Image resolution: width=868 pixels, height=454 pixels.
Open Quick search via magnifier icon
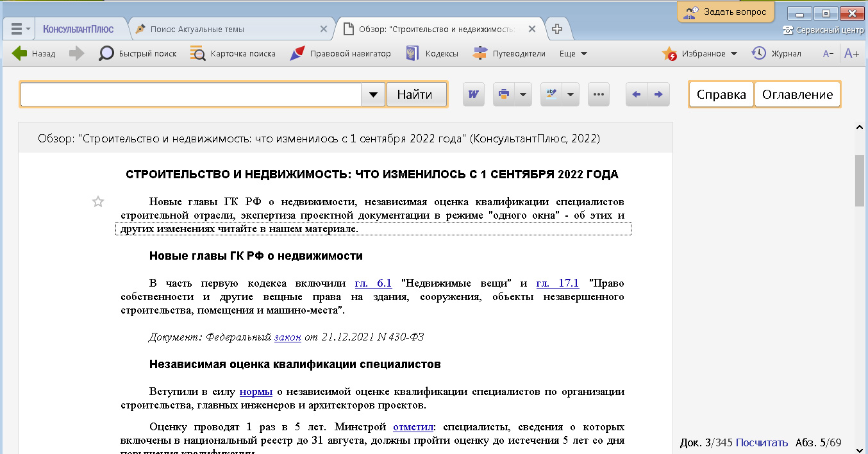coord(106,54)
